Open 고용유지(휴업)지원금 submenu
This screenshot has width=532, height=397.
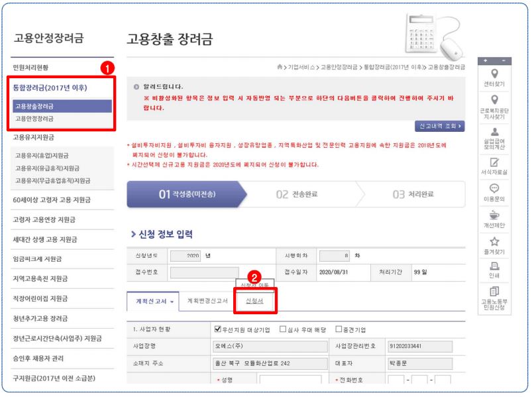point(42,156)
